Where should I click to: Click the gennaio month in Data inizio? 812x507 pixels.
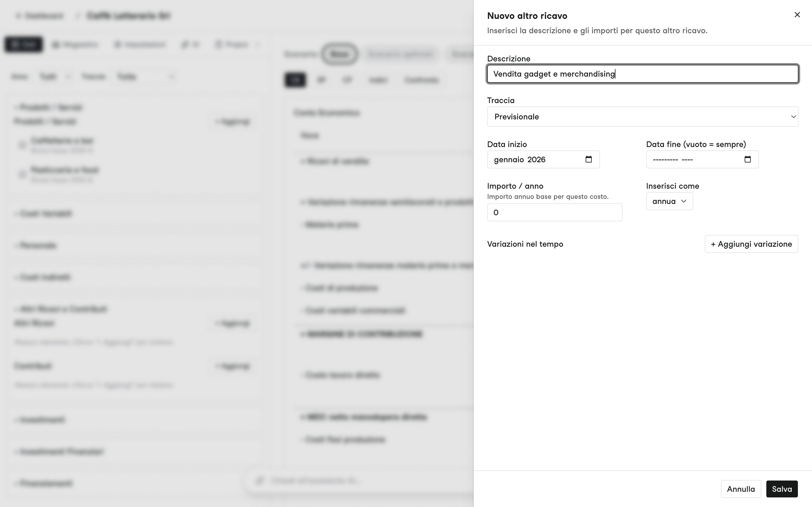tap(509, 160)
